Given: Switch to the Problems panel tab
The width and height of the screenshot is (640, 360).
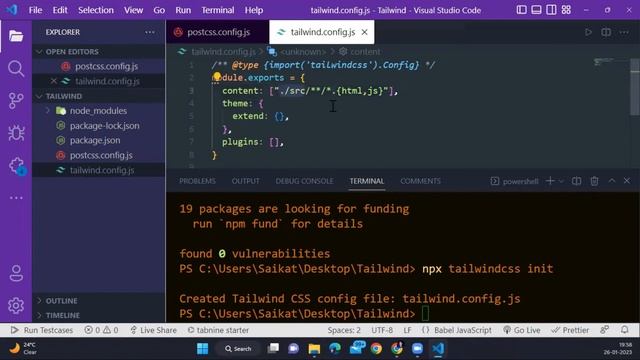Looking at the screenshot, I should click(197, 181).
